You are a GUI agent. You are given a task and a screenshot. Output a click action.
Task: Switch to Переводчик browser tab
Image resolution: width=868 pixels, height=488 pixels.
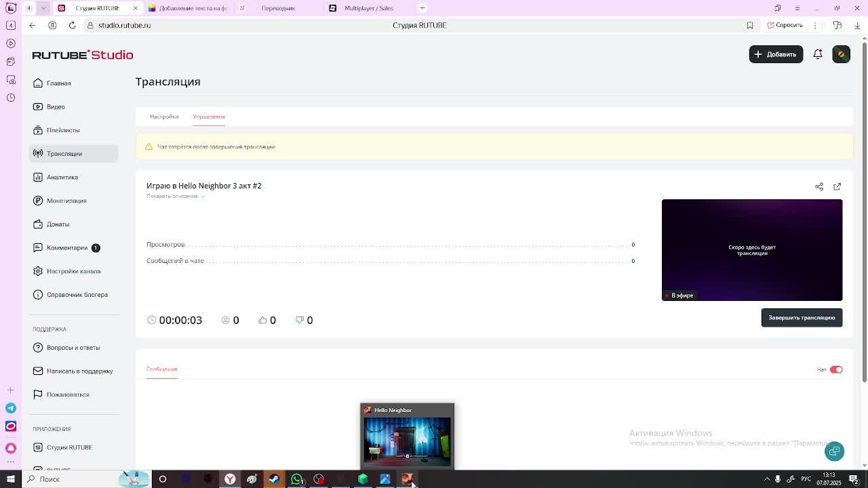click(x=278, y=8)
